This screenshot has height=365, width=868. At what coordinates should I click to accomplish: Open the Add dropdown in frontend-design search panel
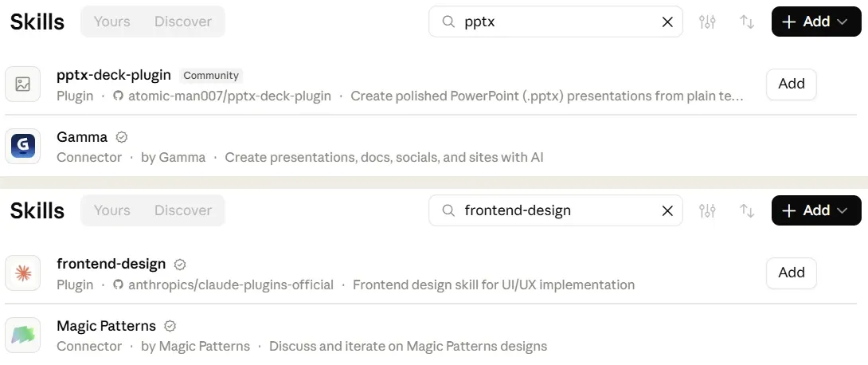pos(816,210)
